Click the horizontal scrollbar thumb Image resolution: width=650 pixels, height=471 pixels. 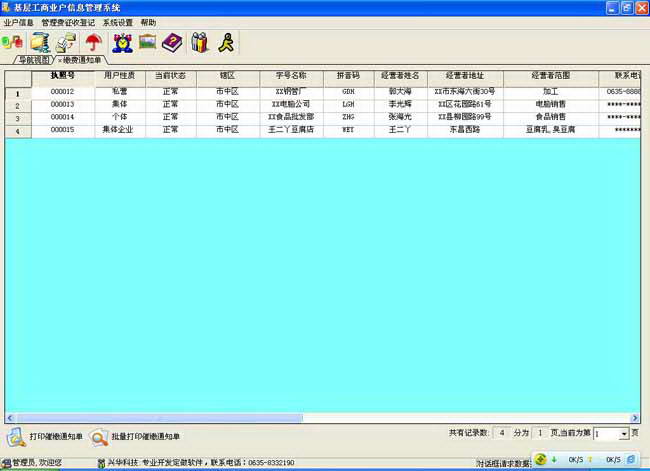160,418
